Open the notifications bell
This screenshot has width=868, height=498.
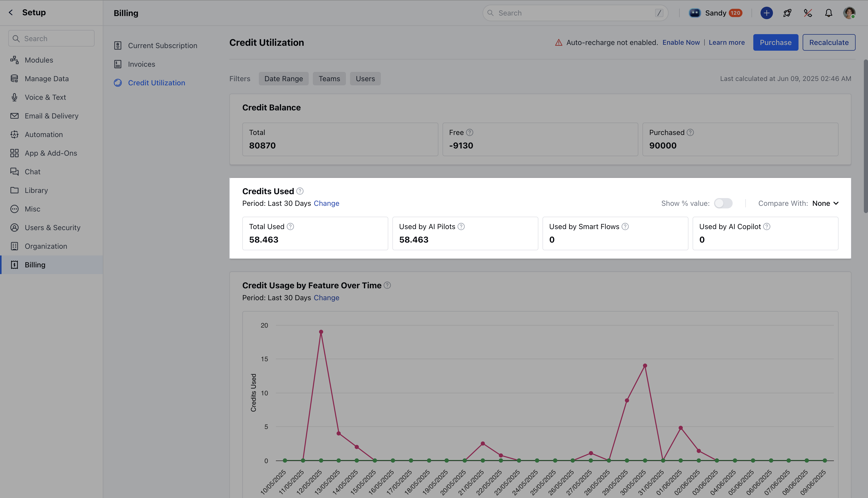click(829, 13)
